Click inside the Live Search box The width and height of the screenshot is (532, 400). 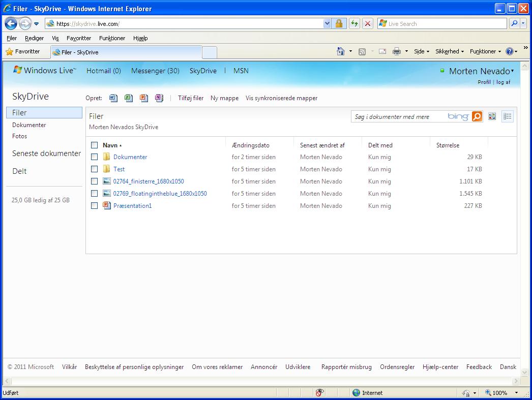(445, 23)
